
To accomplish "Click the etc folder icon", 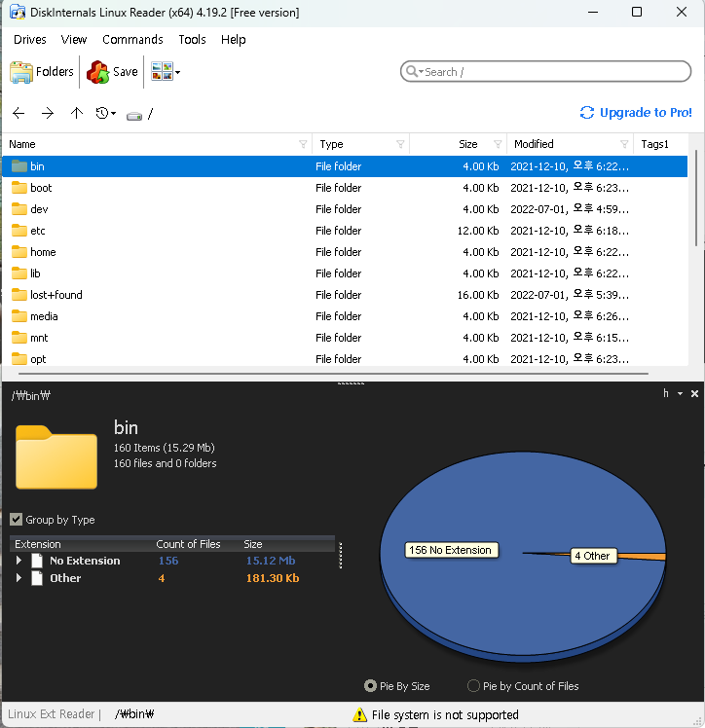I will point(19,230).
